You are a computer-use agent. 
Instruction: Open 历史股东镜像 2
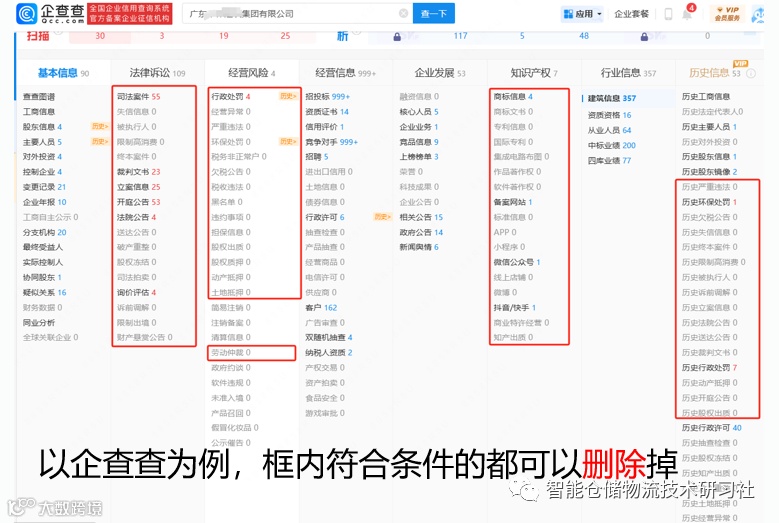click(709, 172)
